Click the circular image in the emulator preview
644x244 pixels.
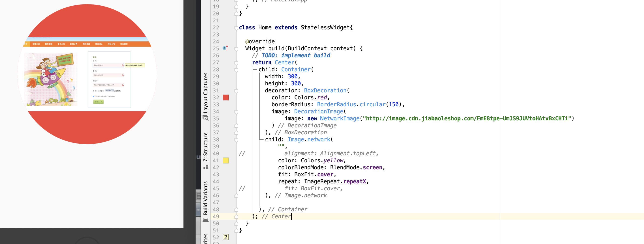coord(87,74)
